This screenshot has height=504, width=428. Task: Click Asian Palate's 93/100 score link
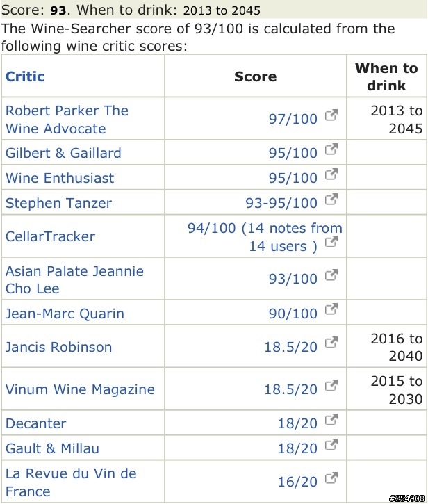point(293,279)
